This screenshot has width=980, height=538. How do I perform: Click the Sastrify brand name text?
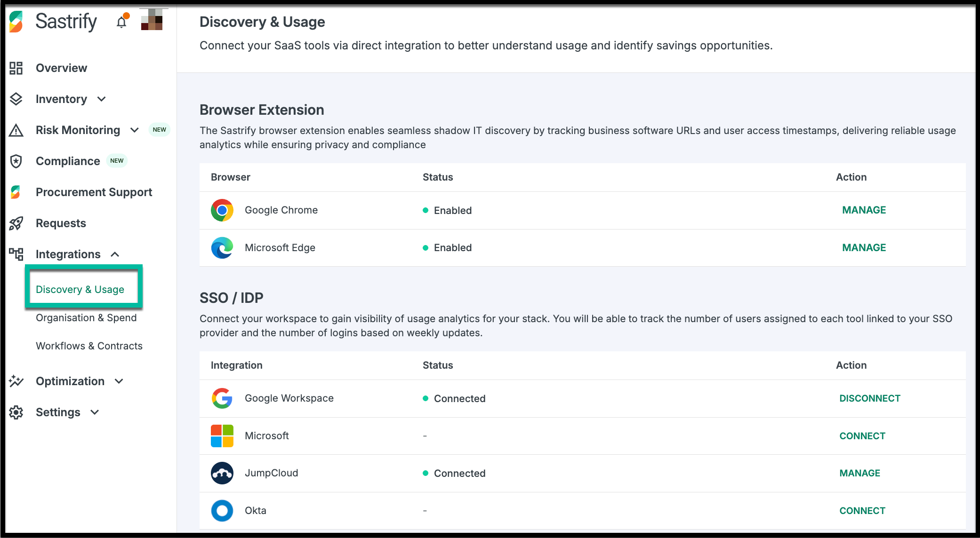pyautogui.click(x=66, y=22)
